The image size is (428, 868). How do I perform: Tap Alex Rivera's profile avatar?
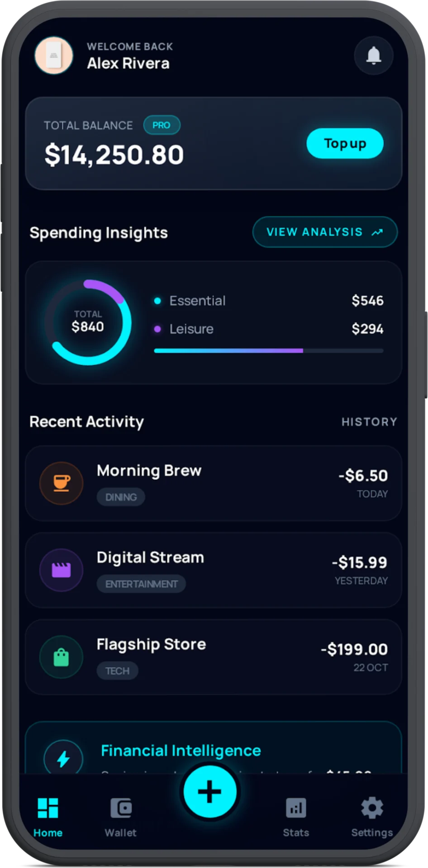tap(54, 55)
